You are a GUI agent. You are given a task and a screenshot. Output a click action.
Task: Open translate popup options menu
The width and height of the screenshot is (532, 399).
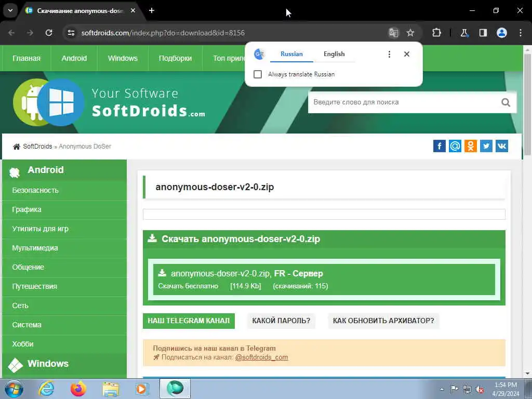coord(389,54)
